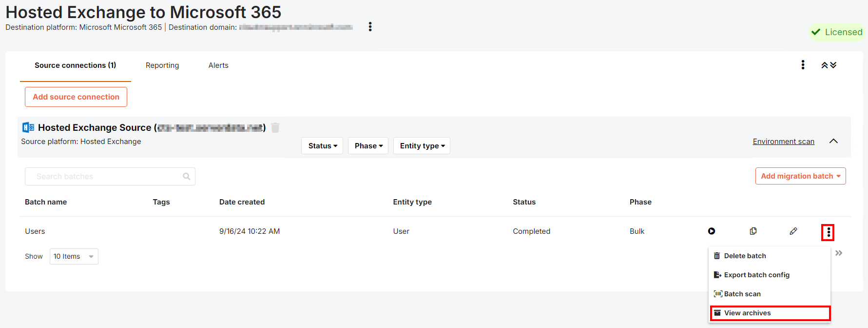
Task: Start the Users batch migration
Action: [x=712, y=231]
